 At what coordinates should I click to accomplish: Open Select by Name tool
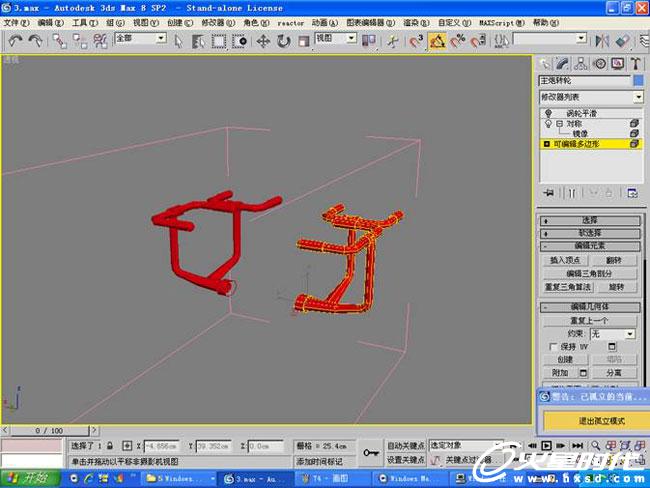[199, 41]
